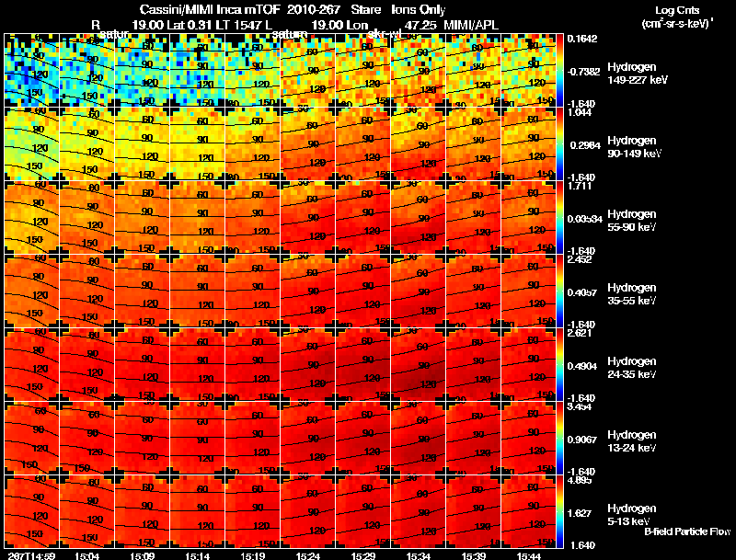
Task: Click the Hydrogen 24-35 keV color bar
Action: click(559, 365)
